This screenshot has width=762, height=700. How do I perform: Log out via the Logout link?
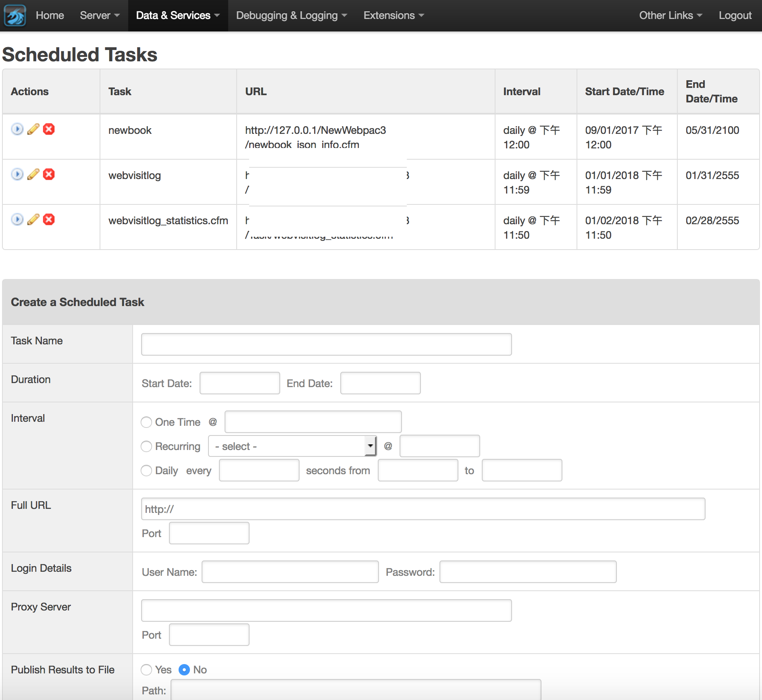pyautogui.click(x=735, y=15)
